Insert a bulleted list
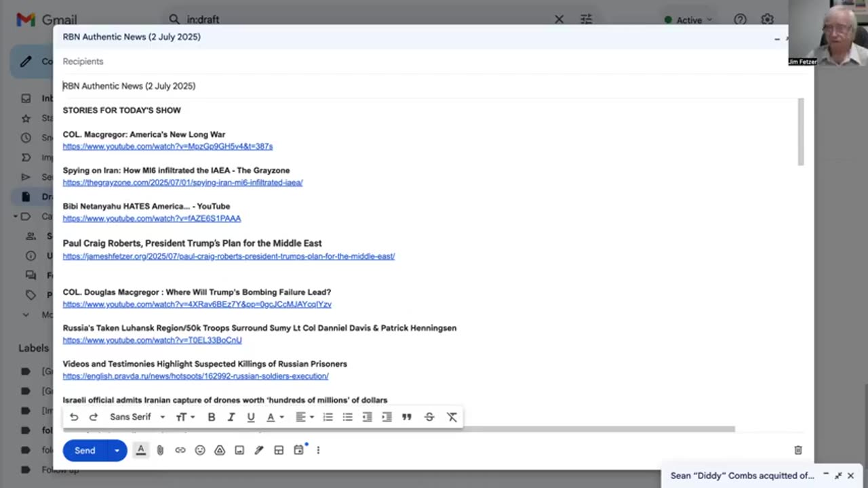 (347, 417)
